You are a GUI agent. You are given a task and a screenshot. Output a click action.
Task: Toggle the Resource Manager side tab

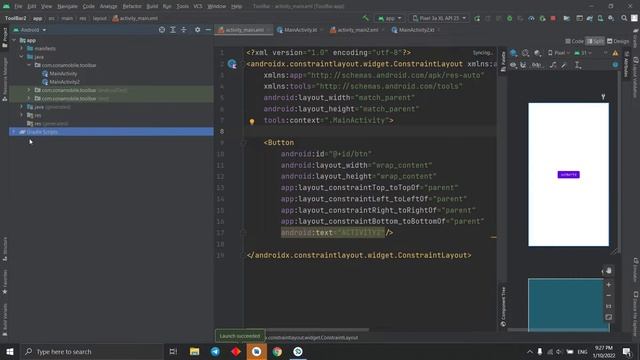tap(5, 79)
